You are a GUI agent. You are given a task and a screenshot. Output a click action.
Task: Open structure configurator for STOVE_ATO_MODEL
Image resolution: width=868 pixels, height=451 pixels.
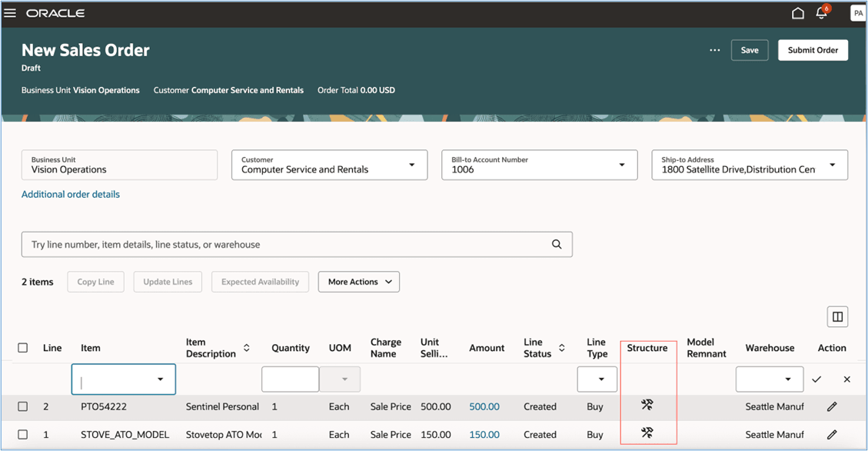(647, 433)
